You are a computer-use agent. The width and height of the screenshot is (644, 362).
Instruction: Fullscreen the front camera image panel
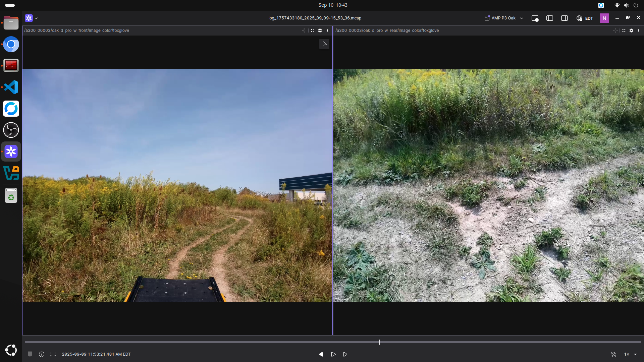(x=313, y=31)
